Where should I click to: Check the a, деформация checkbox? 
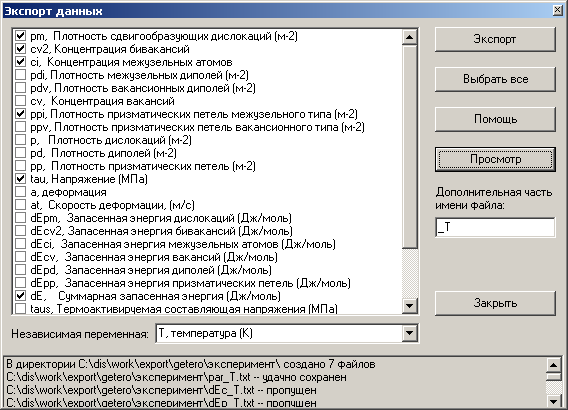(21, 192)
